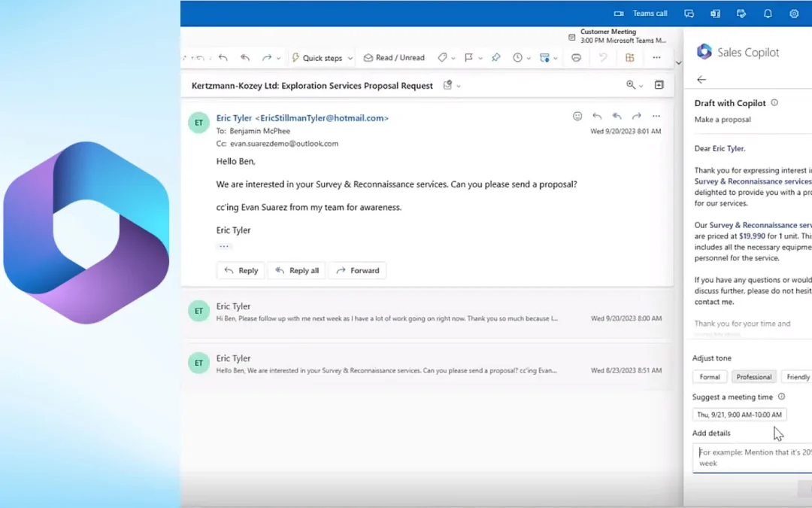The image size is (812, 508).
Task: Expand the Zoom magnifier dropdown
Action: [641, 86]
